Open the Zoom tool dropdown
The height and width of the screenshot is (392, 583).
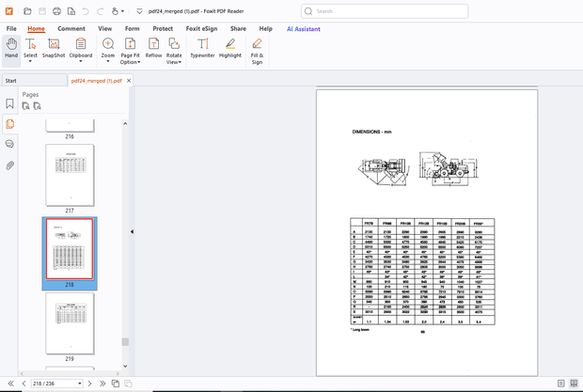coord(108,50)
